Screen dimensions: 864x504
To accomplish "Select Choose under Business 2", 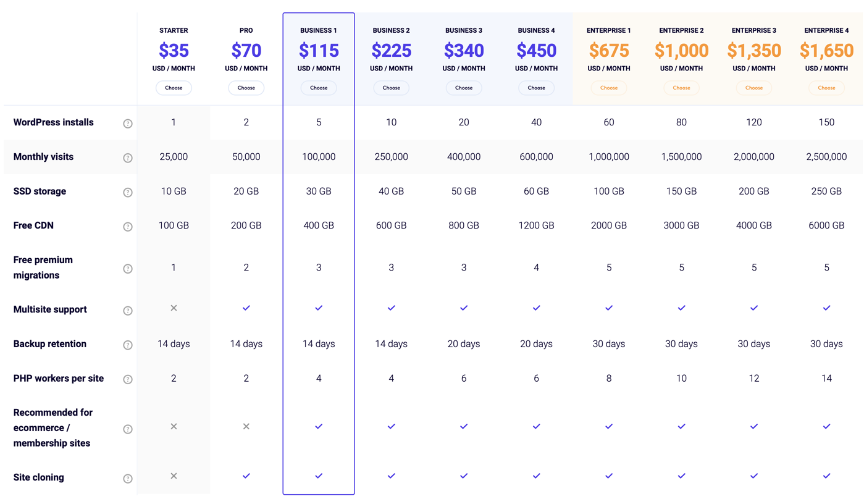I will 392,88.
